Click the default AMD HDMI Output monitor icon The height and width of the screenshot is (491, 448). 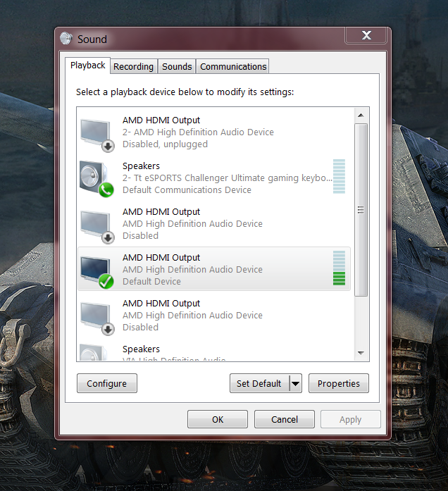(97, 271)
